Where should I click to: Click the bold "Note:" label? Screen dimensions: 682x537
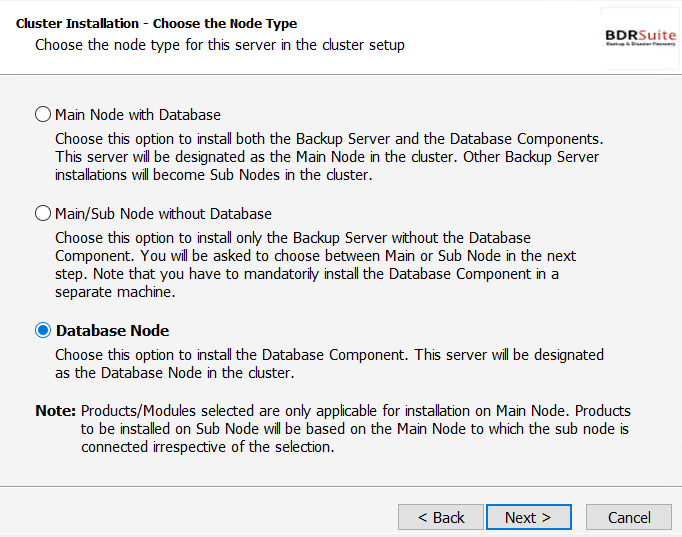coord(56,410)
